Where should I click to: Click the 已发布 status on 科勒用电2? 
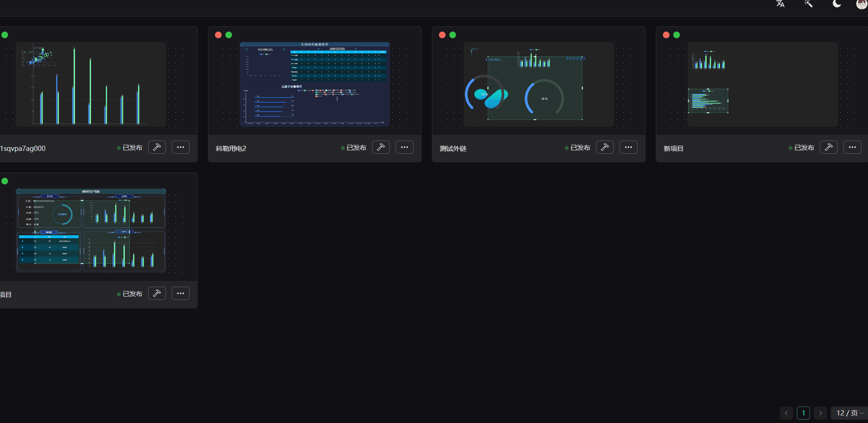(x=354, y=148)
